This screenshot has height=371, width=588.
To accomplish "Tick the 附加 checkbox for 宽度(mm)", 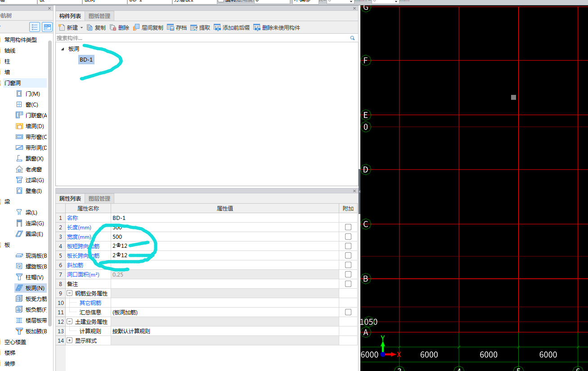I will pos(348,237).
